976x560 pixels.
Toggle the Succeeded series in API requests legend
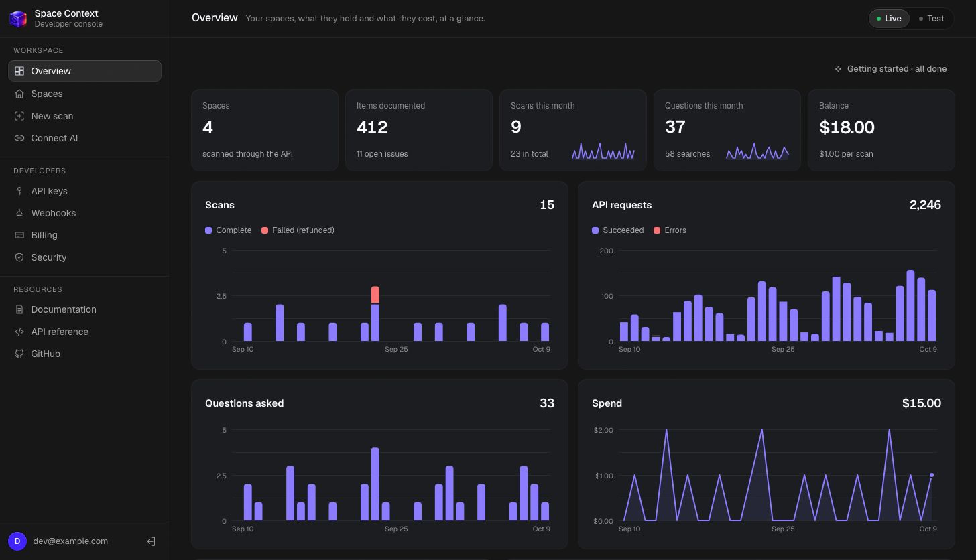pos(618,230)
